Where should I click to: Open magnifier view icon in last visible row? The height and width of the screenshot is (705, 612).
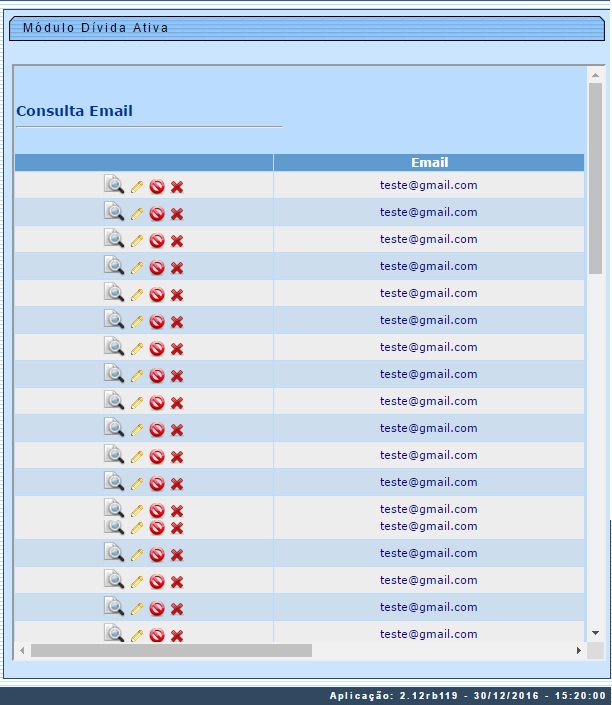pos(115,634)
